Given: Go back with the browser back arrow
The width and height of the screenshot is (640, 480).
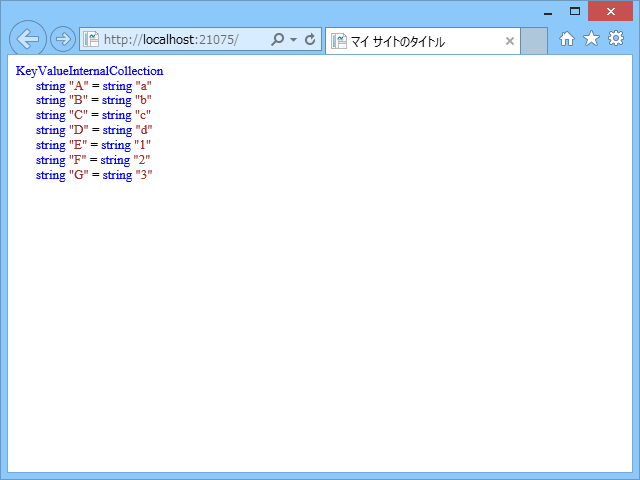Looking at the screenshot, I should [x=28, y=39].
